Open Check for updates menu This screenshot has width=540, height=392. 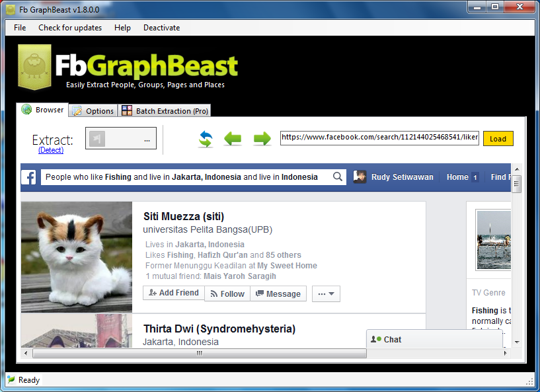pyautogui.click(x=70, y=28)
